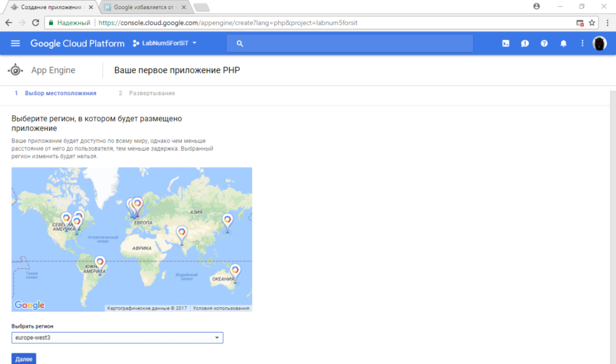Click the Google logo on map
Screen dimensions: 616x364
pos(29,305)
